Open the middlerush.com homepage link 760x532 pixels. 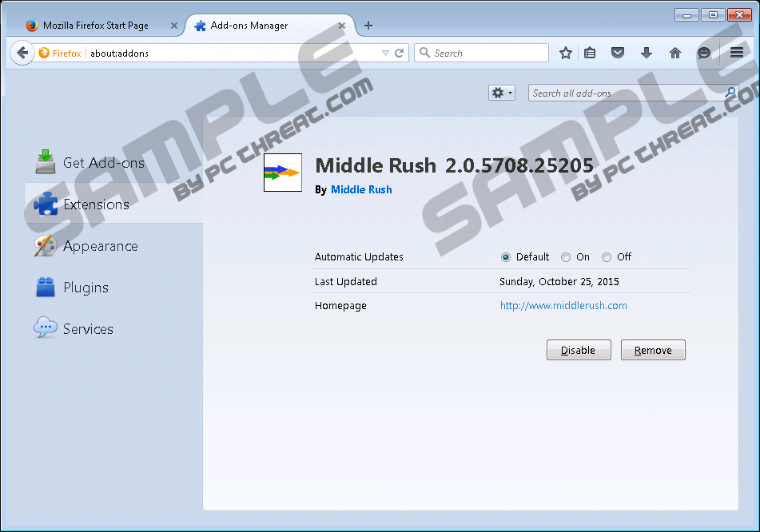563,306
